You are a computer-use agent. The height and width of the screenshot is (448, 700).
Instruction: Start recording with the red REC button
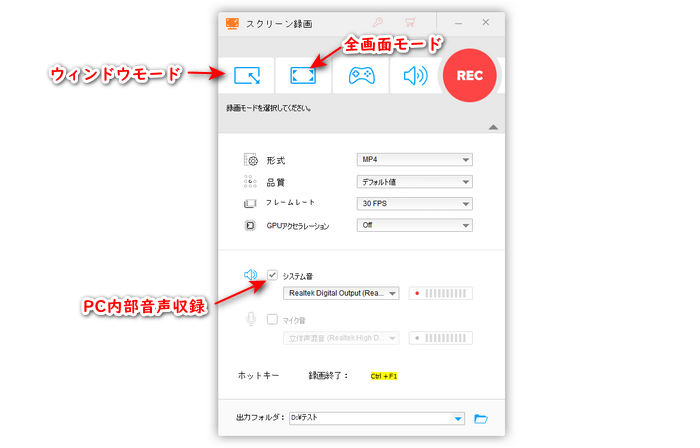tap(470, 75)
